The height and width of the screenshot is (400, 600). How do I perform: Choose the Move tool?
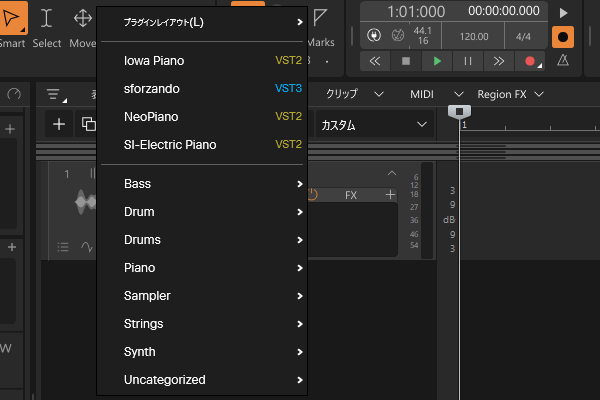tap(82, 20)
